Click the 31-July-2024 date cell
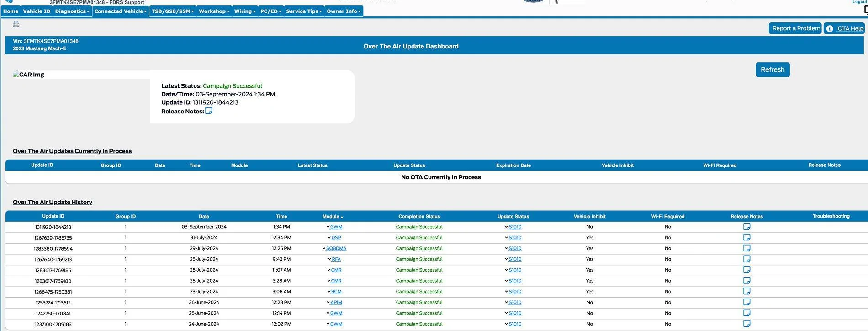This screenshot has height=331, width=868. point(204,238)
